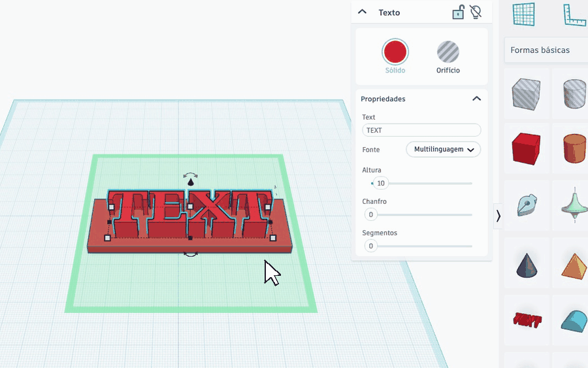Screen dimensions: 588x368
Task: Pick the blue round roof shape
Action: coord(574,321)
